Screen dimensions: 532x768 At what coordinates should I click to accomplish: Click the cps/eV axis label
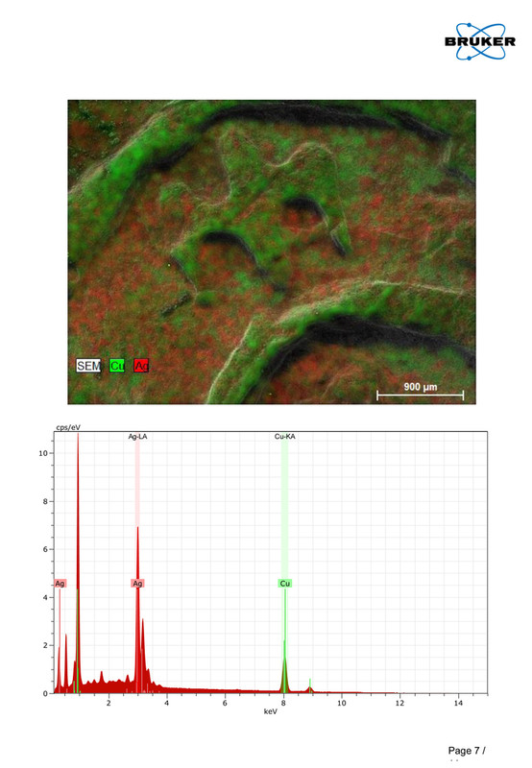coord(68,427)
